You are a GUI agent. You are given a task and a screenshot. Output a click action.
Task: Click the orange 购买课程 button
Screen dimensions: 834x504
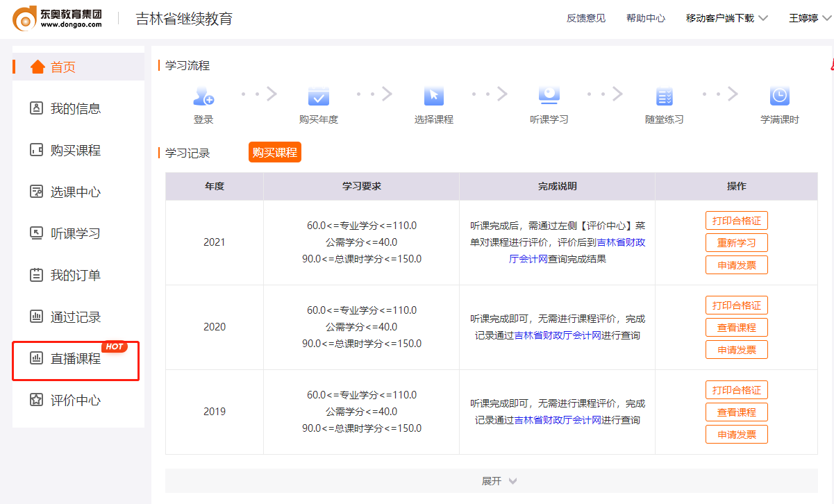[x=275, y=152]
